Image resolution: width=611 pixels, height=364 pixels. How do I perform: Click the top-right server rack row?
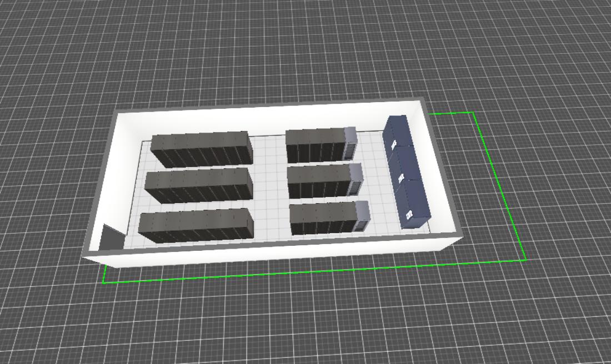coord(315,144)
